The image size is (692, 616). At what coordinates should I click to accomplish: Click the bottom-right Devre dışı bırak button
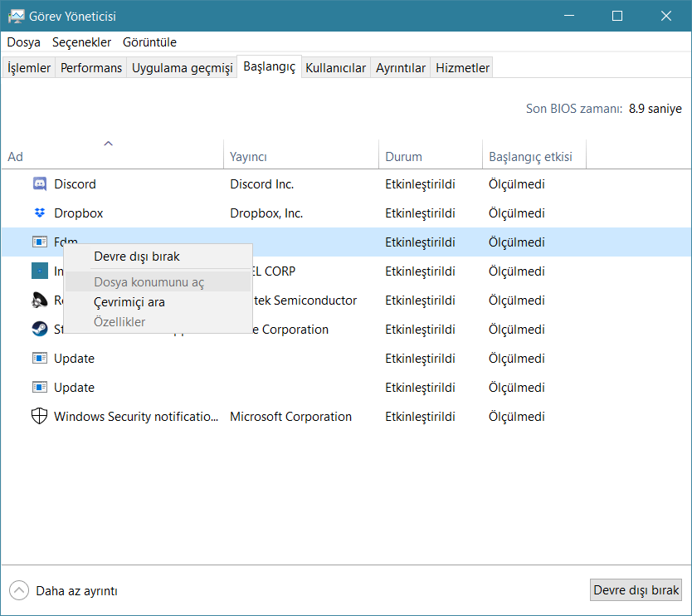636,590
